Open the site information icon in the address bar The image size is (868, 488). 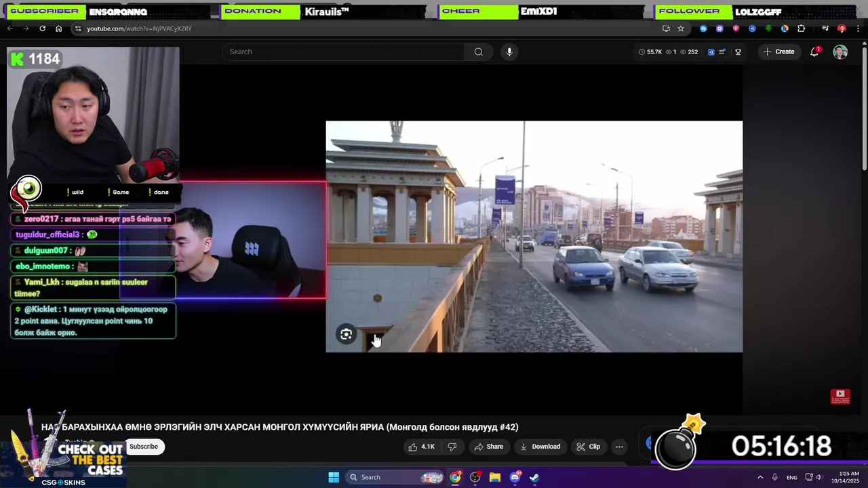78,28
